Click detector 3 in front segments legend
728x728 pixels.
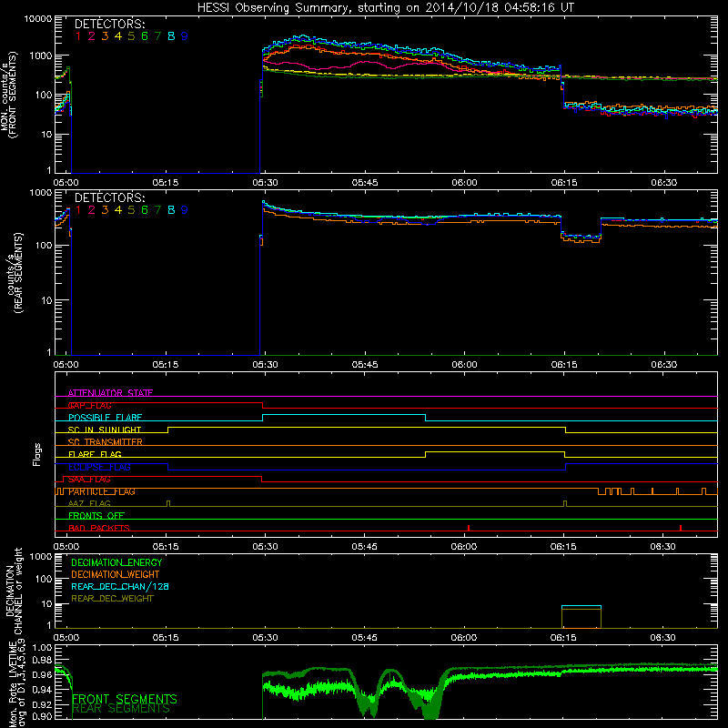pyautogui.click(x=105, y=36)
